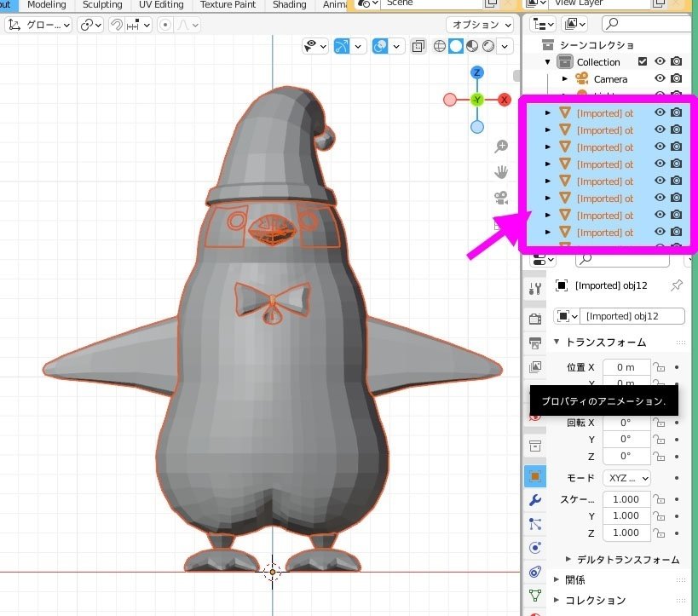This screenshot has width=698, height=616.
Task: Switch to the Shading workspace tab
Action: (290, 4)
